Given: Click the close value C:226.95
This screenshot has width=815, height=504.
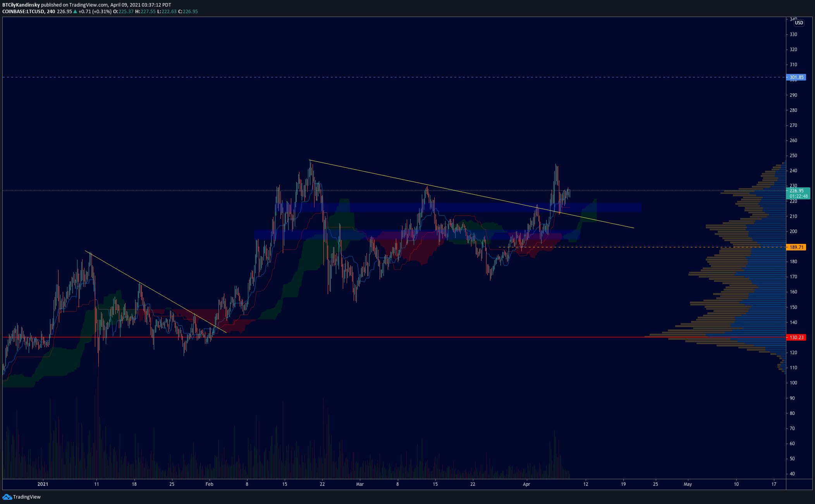Looking at the screenshot, I should pos(188,12).
